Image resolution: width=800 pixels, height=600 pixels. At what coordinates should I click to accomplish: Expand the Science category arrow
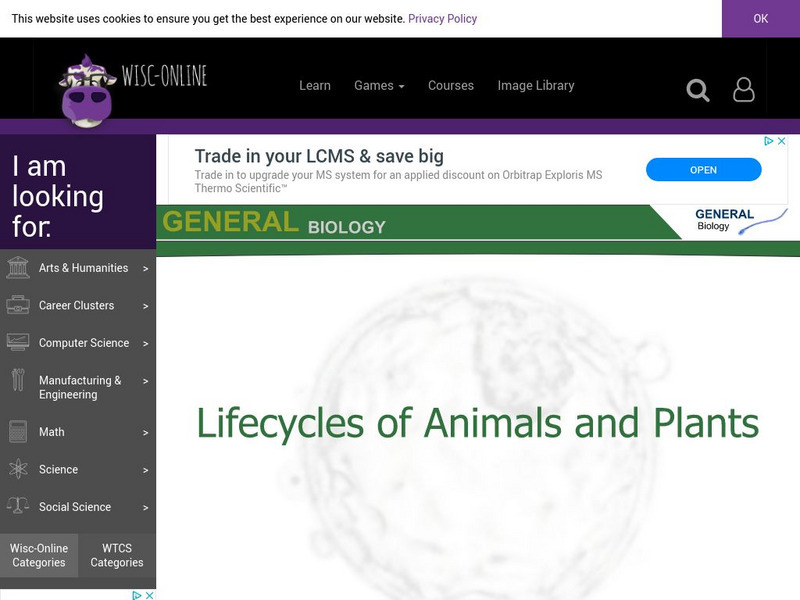146,470
